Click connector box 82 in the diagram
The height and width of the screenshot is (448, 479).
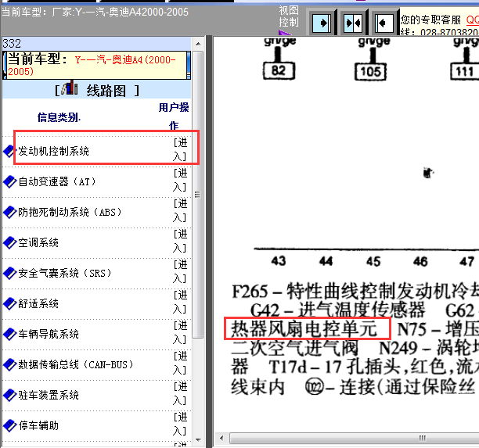pyautogui.click(x=279, y=71)
